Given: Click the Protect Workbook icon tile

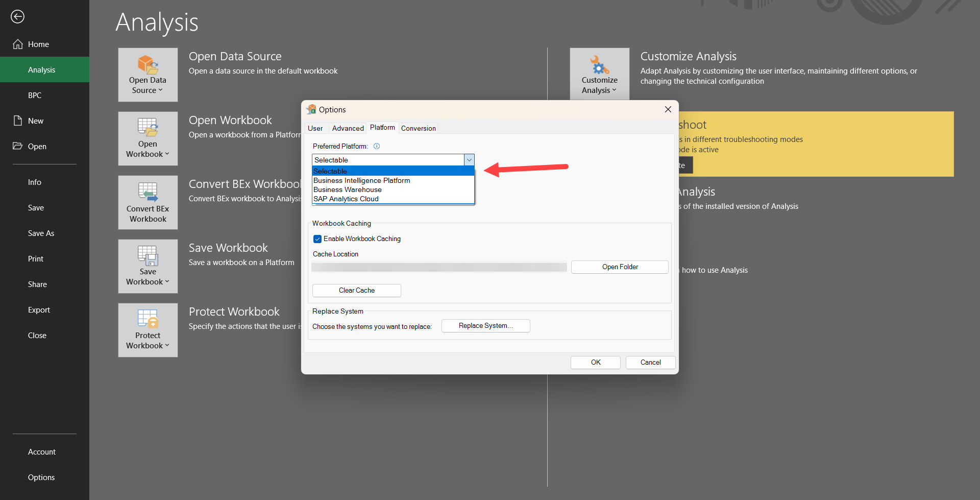Looking at the screenshot, I should point(148,319).
